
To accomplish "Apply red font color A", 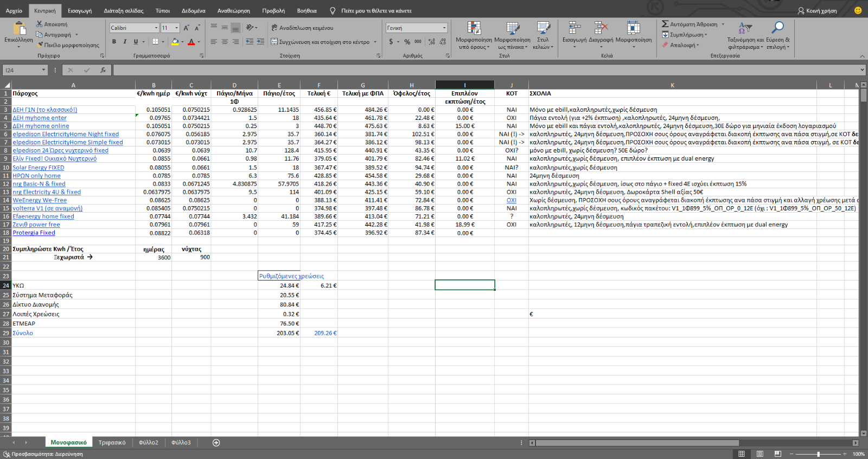I will 191,42.
